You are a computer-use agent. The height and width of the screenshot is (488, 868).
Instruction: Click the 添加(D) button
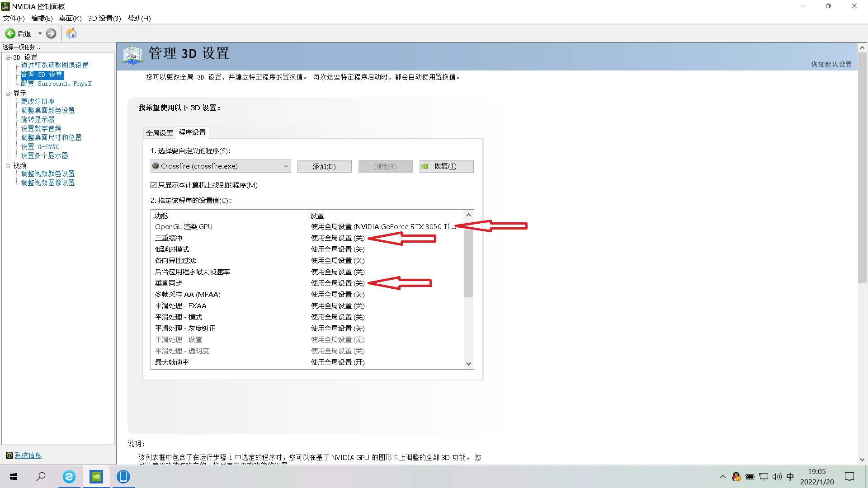coord(324,166)
